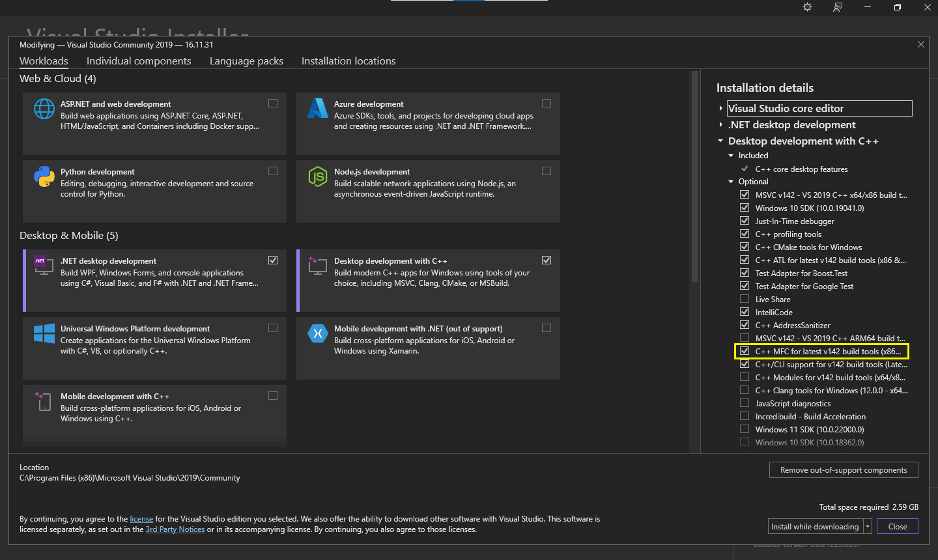
Task: Check Universal Windows Platform development box
Action: tap(273, 328)
